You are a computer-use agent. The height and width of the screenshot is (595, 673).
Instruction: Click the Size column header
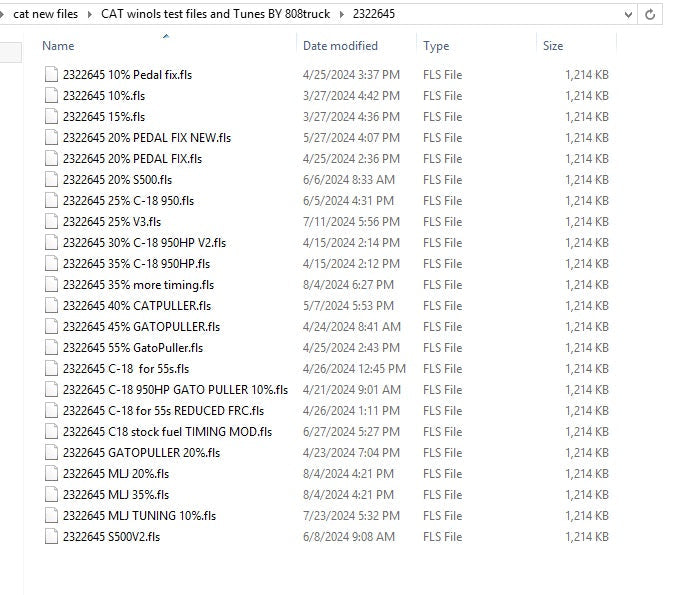[553, 46]
